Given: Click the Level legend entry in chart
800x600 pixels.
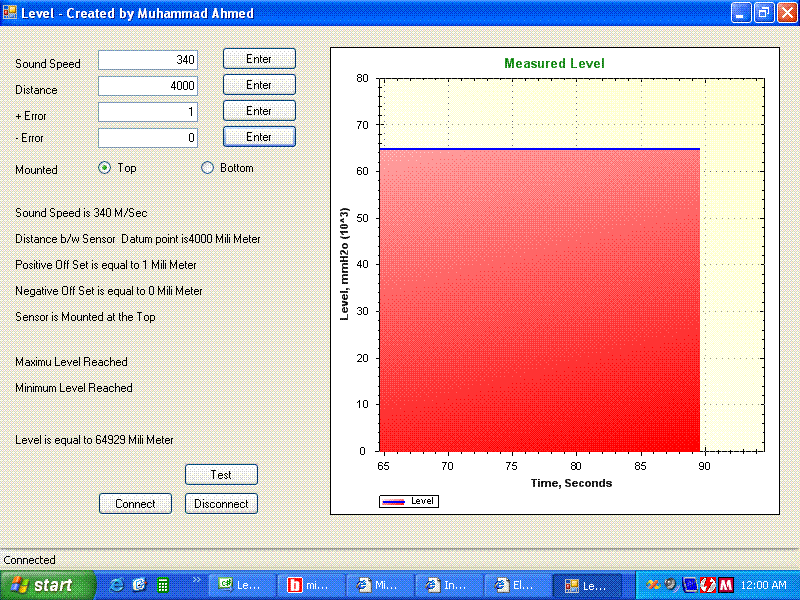Looking at the screenshot, I should point(409,502).
